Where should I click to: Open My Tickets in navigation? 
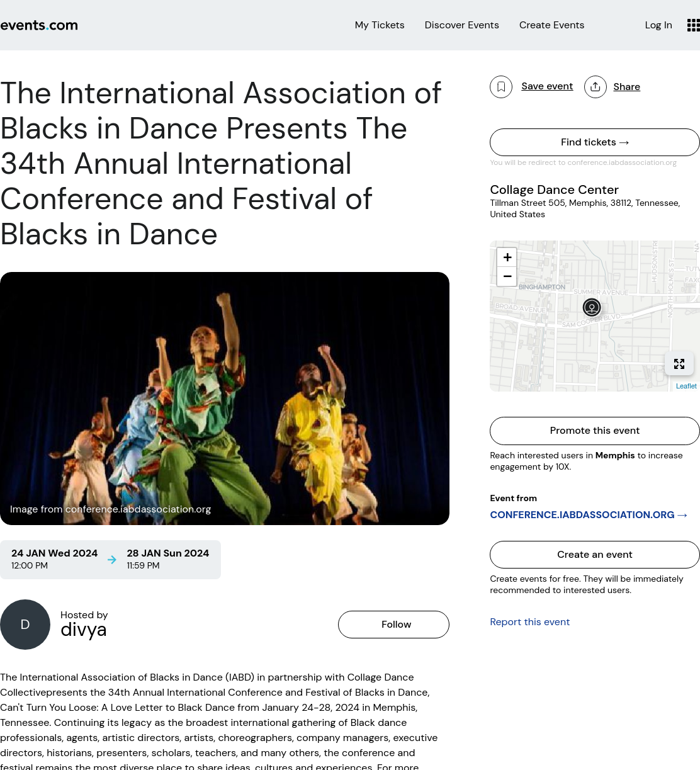pos(380,25)
